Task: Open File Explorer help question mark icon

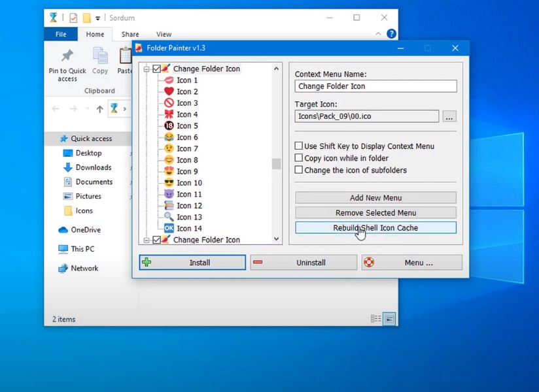Action: pos(391,34)
